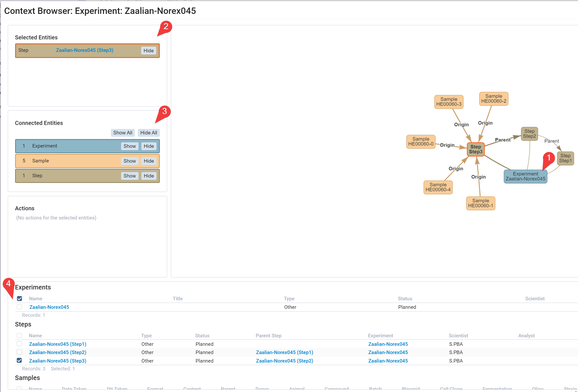Image resolution: width=578 pixels, height=392 pixels.
Task: Select Sample HE00060-0 node
Action: (421, 142)
